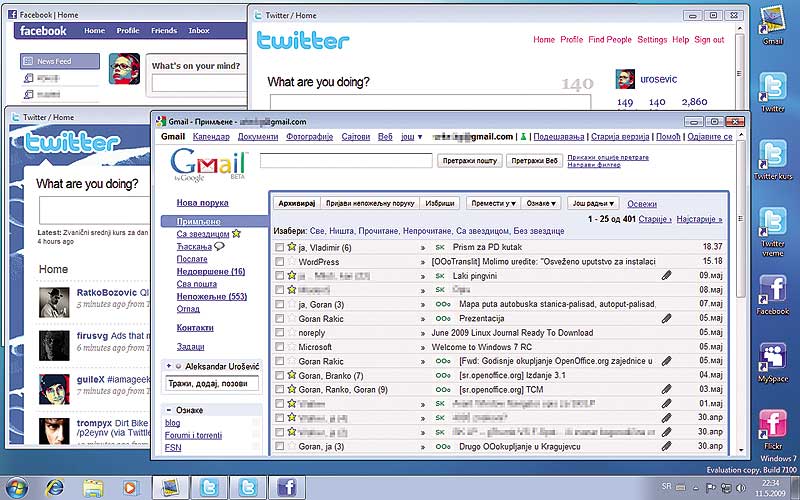800x500 pixels.
Task: Open the Twitter vreme desktop shortcut
Action: [x=773, y=223]
